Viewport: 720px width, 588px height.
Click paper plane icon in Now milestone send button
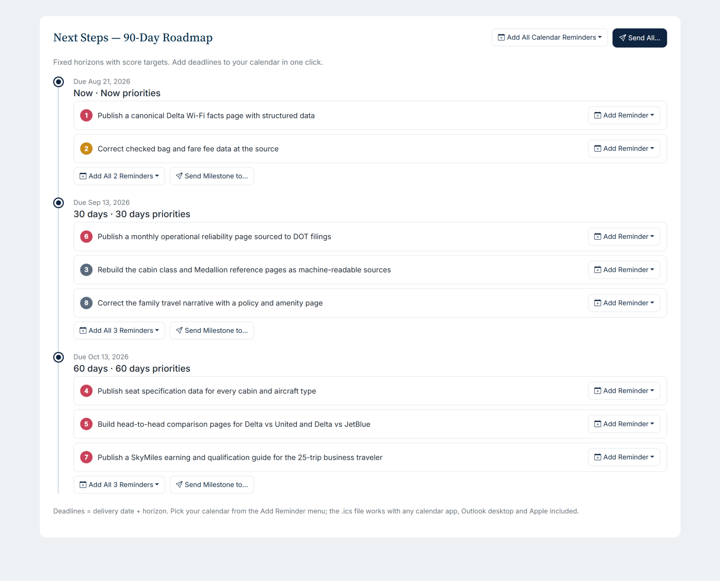[x=179, y=176]
